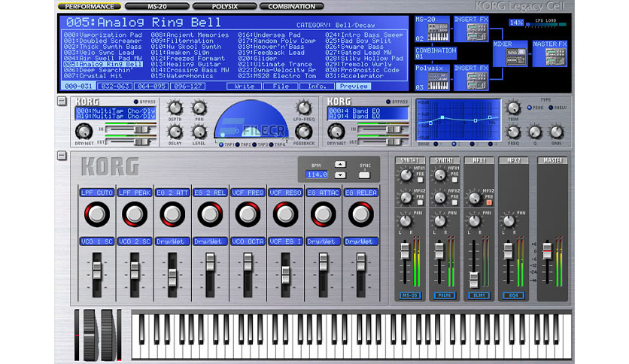Click the VCO 1 SC performance slider
This screenshot has width=629, height=364.
pos(96,271)
